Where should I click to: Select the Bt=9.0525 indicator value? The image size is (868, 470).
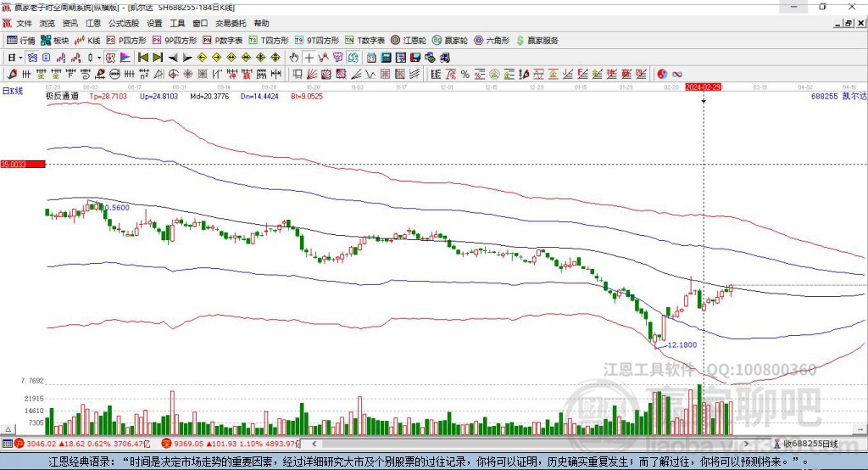click(307, 96)
